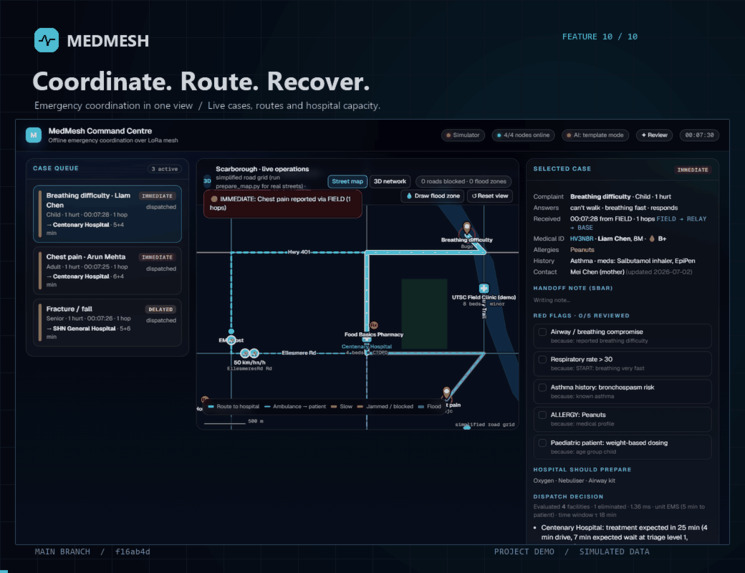Click the Draw flood zone button
Screen dimensions: 745x573
[x=433, y=196]
